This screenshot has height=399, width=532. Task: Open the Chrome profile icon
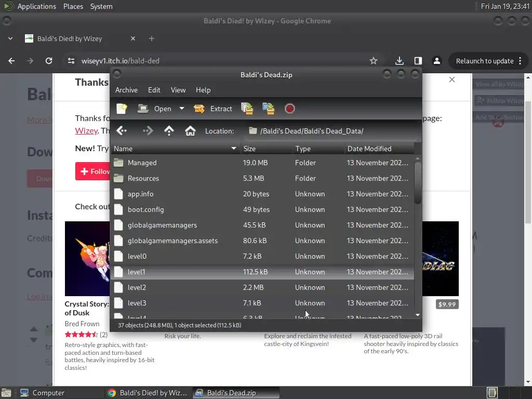(436, 61)
